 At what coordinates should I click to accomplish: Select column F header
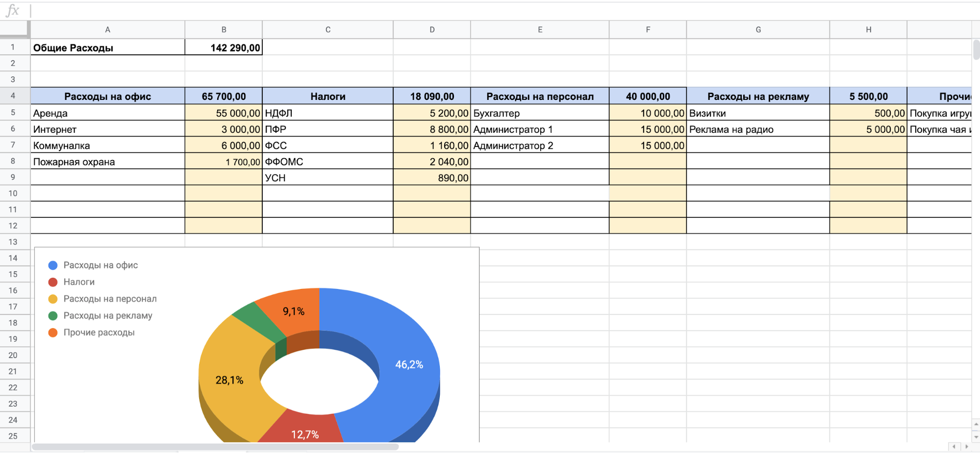click(x=648, y=30)
